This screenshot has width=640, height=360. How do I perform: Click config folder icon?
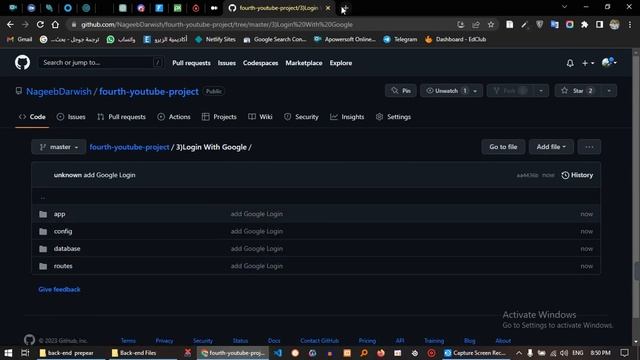click(x=43, y=231)
